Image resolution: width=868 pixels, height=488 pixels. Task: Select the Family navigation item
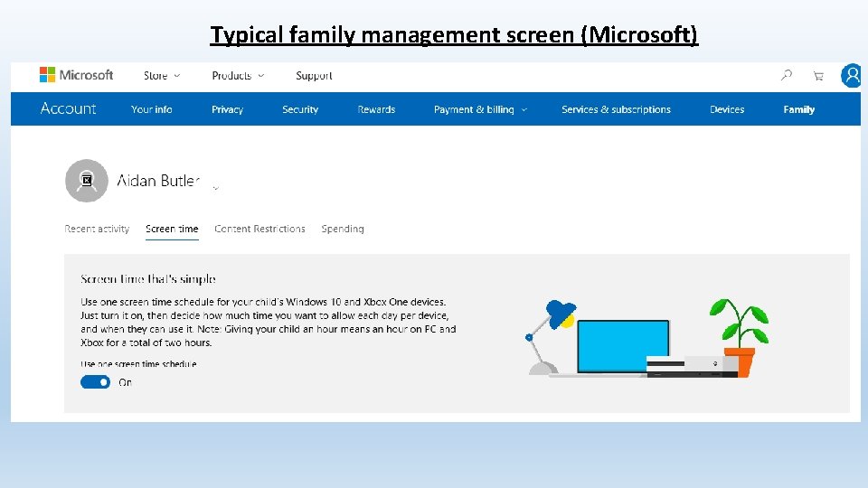tap(798, 109)
